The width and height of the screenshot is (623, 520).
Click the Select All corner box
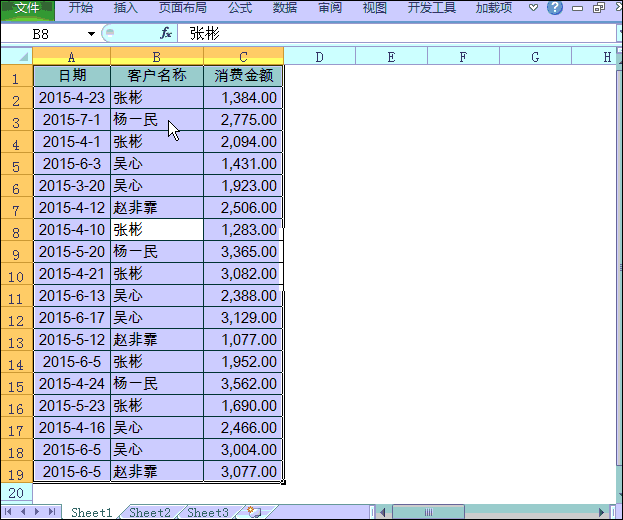tap(16, 56)
